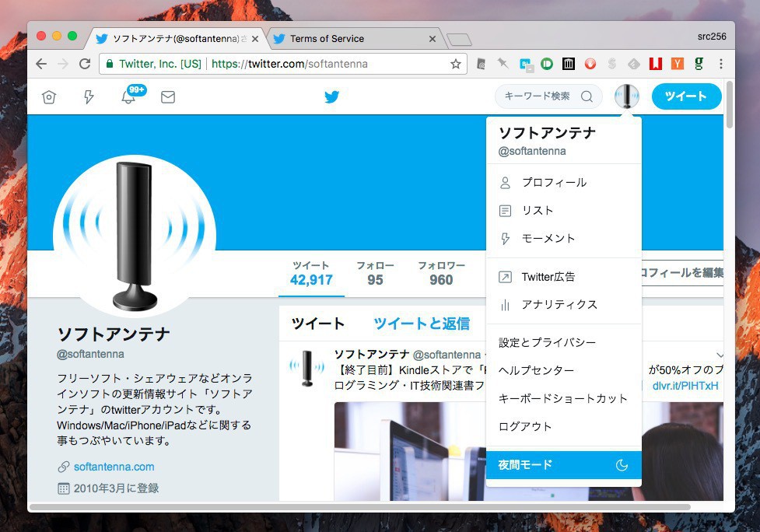
Task: Open the dlvr.it/PIHTxH link in the tweet
Action: (x=685, y=386)
